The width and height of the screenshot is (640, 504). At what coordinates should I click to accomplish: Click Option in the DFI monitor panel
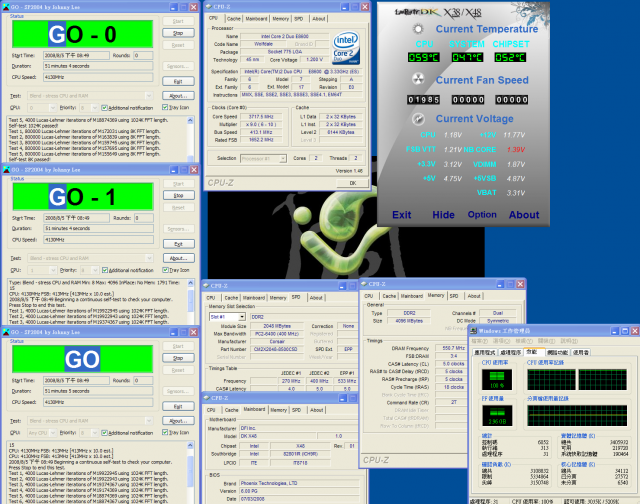(x=482, y=215)
